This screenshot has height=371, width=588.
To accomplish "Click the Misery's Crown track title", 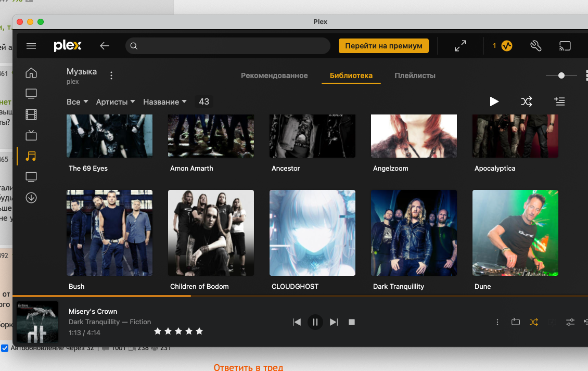I will [x=93, y=311].
